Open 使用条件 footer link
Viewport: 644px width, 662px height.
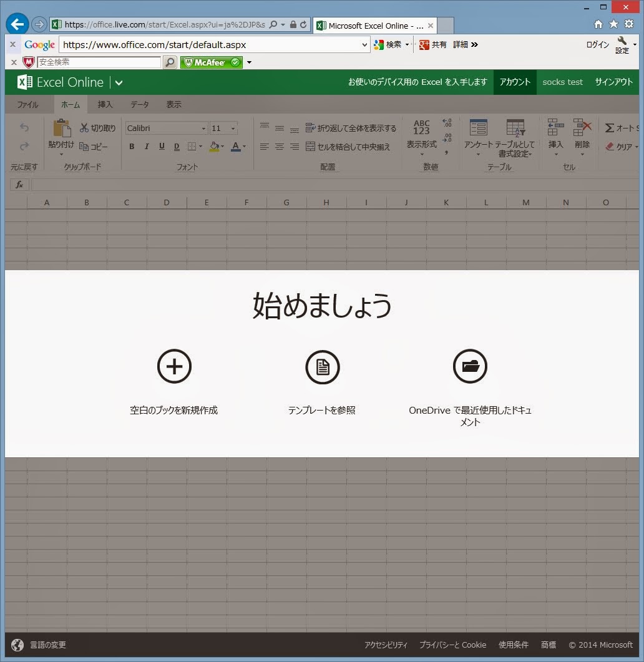click(514, 645)
